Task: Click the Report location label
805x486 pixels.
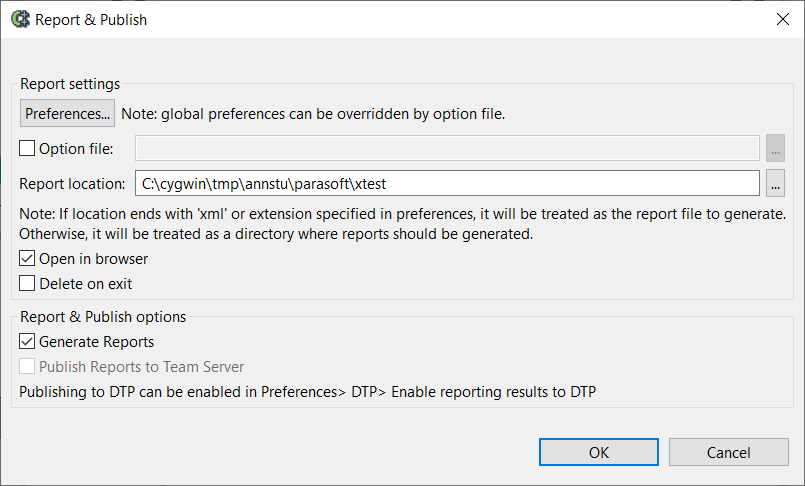Action: 72,184
